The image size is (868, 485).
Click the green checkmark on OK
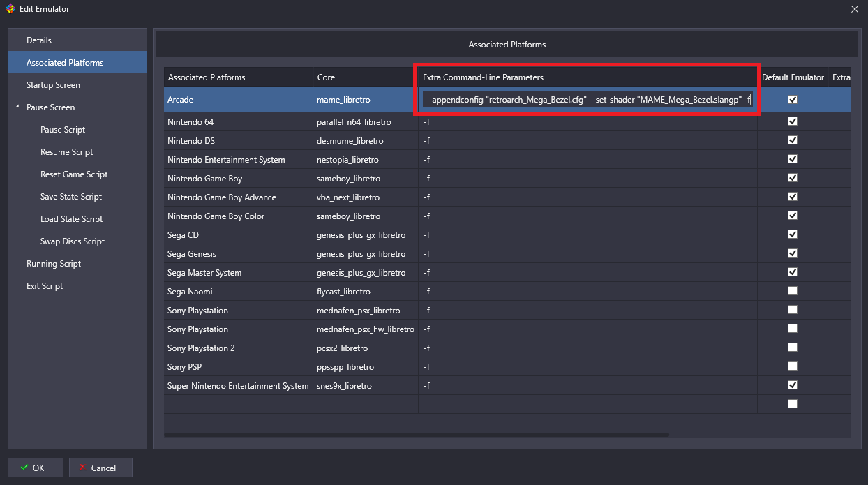(x=24, y=468)
